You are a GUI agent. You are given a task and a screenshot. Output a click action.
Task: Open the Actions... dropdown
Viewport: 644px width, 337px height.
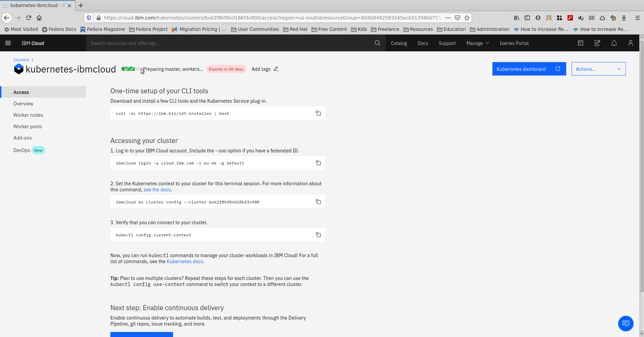click(598, 69)
